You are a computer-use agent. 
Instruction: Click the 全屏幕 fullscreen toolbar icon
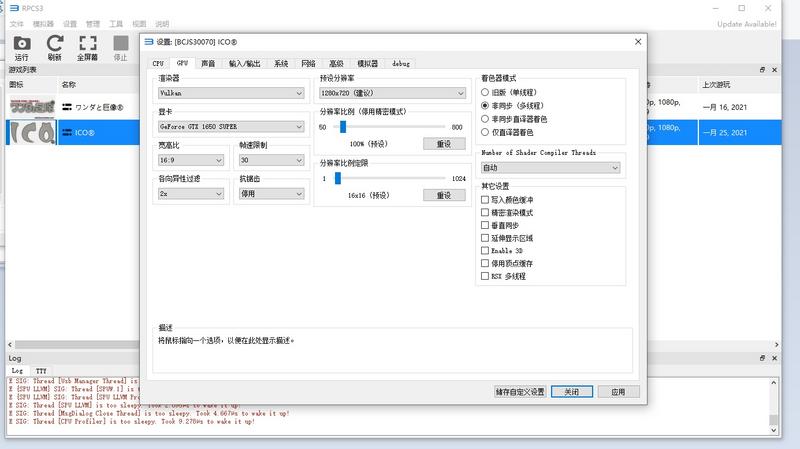[x=87, y=48]
